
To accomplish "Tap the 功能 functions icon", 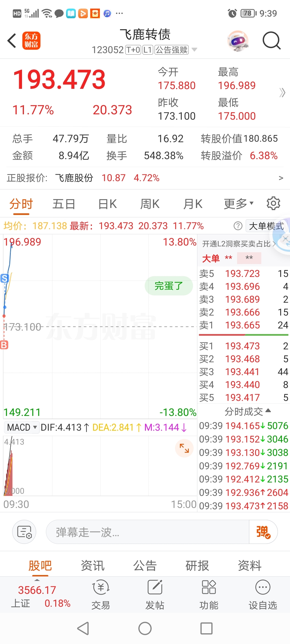I will [209, 594].
